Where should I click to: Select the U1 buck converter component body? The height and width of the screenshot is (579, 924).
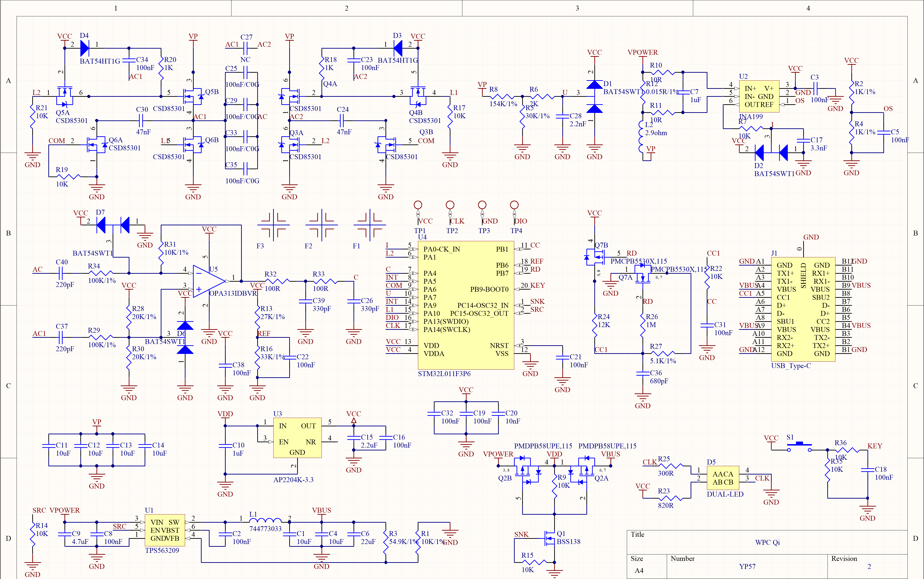tap(165, 530)
